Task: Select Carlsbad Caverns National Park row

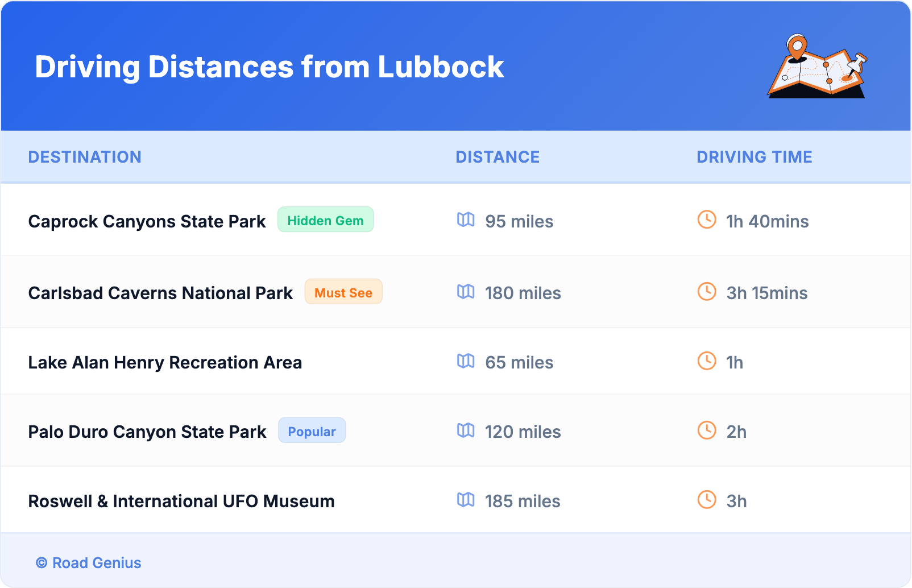Action: point(160,293)
